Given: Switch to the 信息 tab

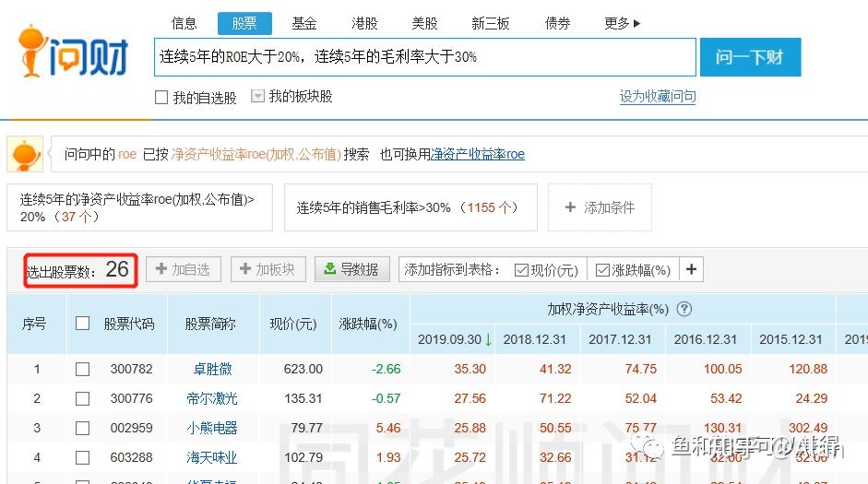Looking at the screenshot, I should [184, 23].
